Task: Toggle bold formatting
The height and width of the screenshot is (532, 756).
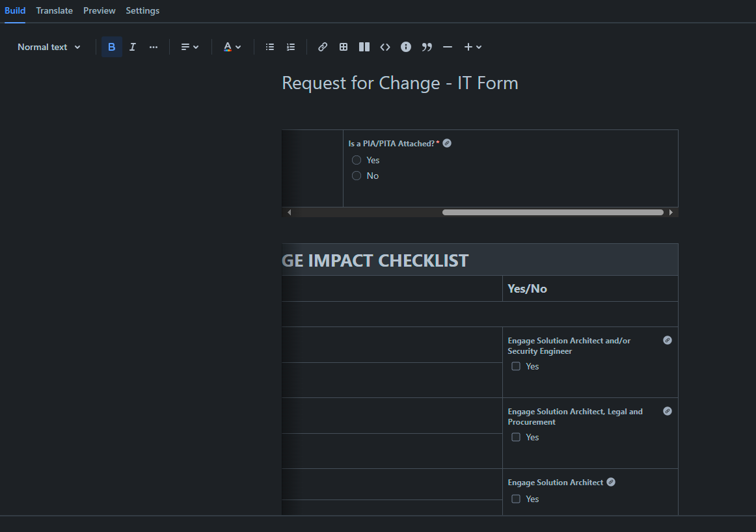Action: pos(111,47)
